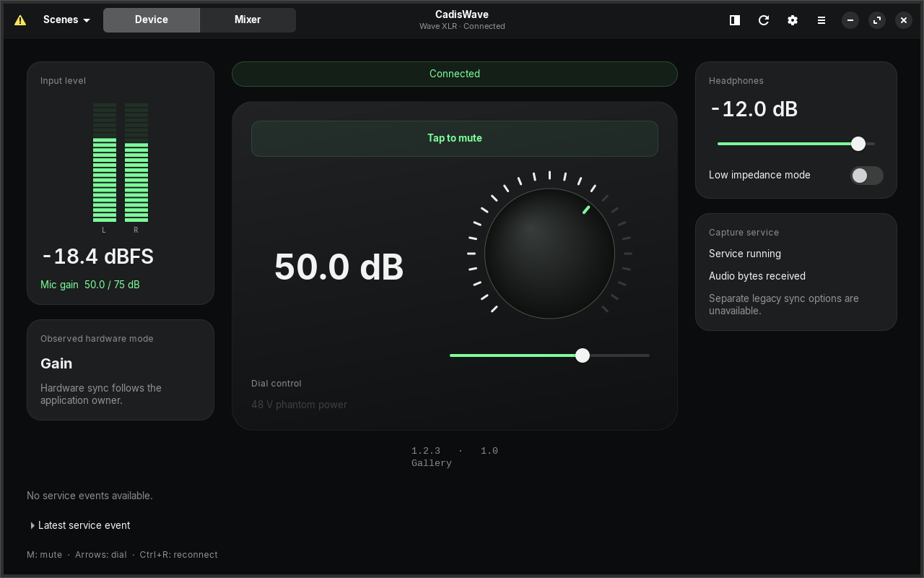The height and width of the screenshot is (578, 924).
Task: Click the keyboard shortcuts hint line
Action: (122, 555)
